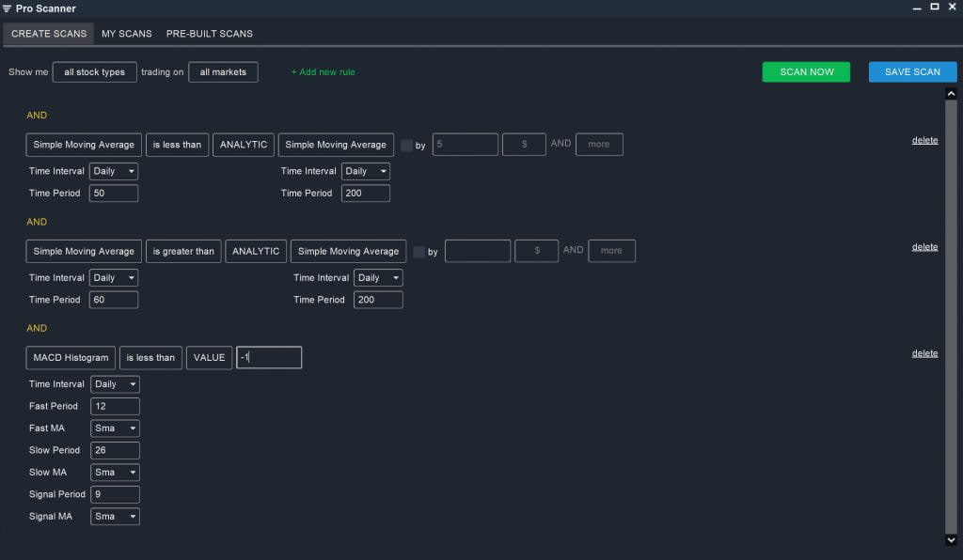Click Time Period field showing 60
This screenshot has width=963, height=560.
pos(114,300)
